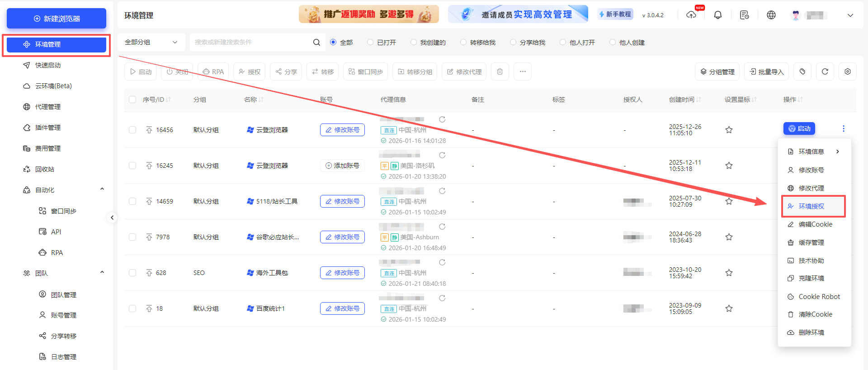868x370 pixels.
Task: Tick checkbox for row 16245
Action: tap(132, 166)
